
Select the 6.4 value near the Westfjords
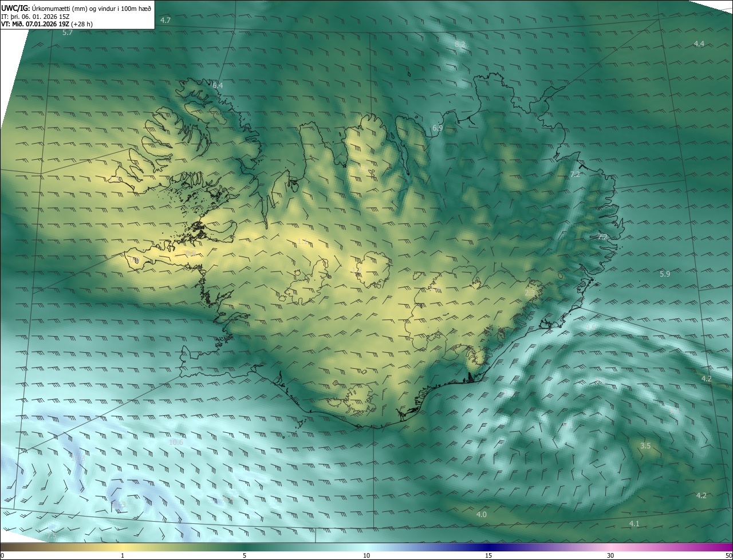pyautogui.click(x=218, y=85)
